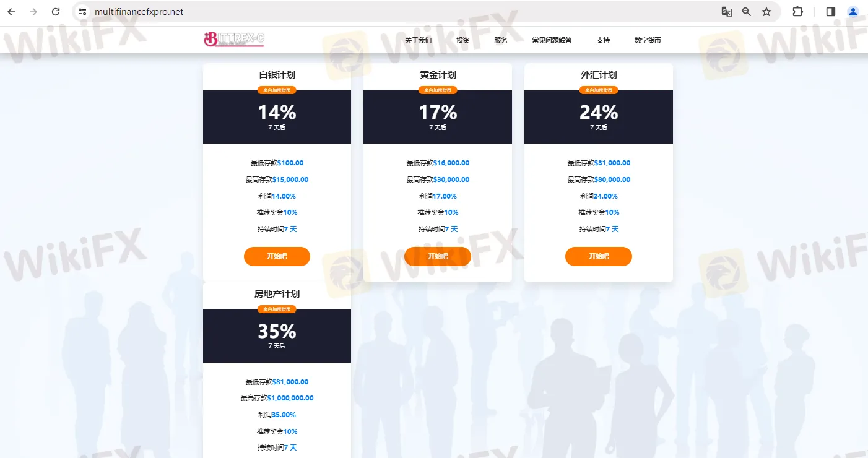Click the browser forward arrow
868x458 pixels.
33,12
